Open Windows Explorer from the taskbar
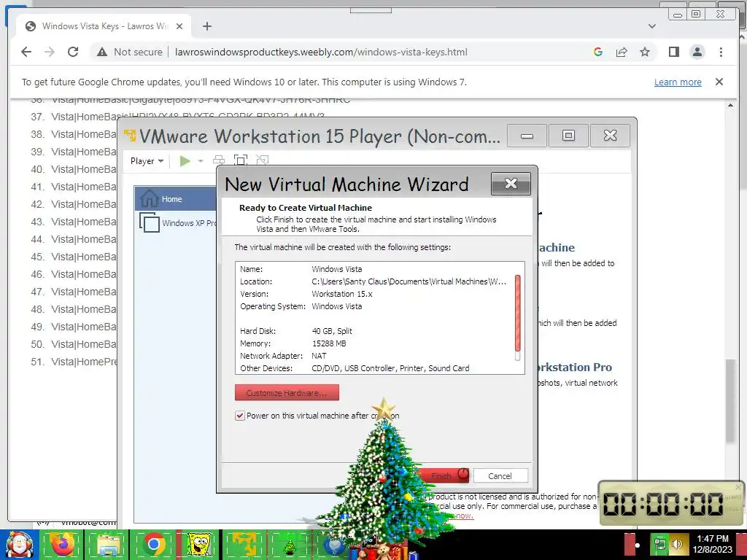The height and width of the screenshot is (560, 747). 108,545
